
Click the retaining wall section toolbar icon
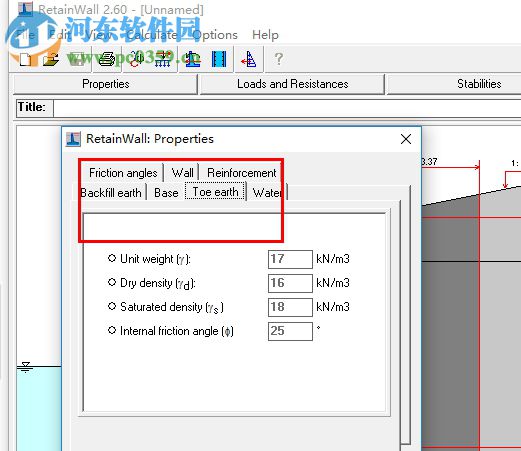[192, 59]
